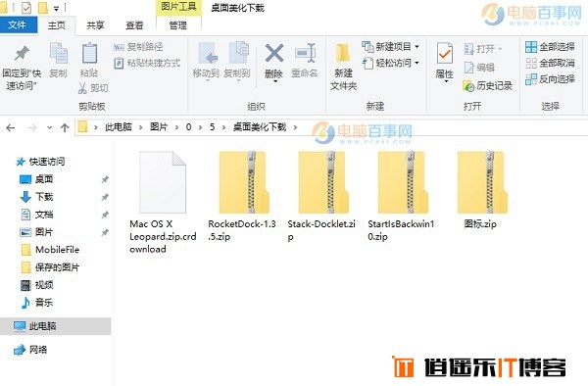The image size is (588, 386).
Task: Click Select All (全部选择)
Action: pyautogui.click(x=550, y=47)
